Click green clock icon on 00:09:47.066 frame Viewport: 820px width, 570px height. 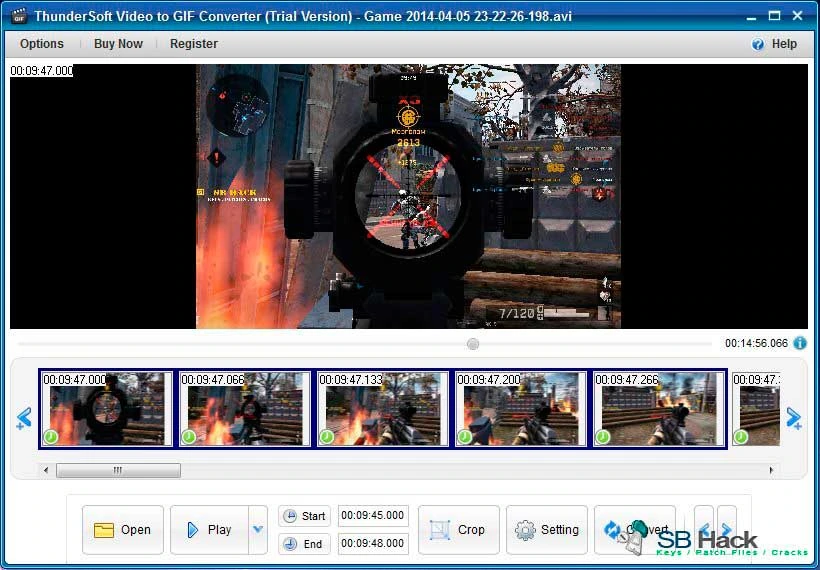point(189,437)
